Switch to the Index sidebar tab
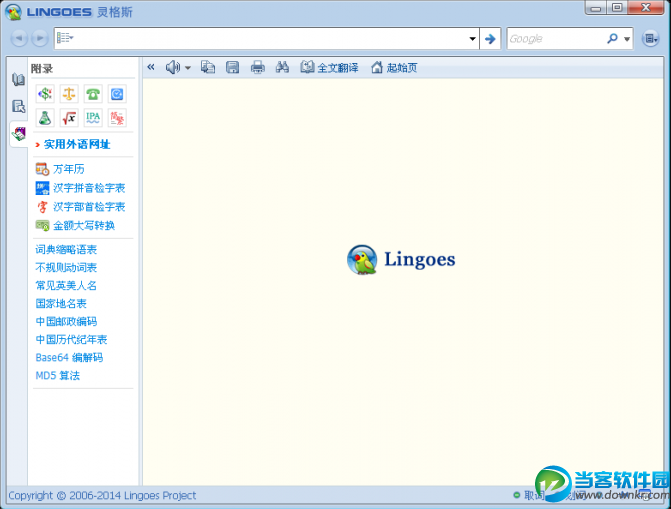671x509 pixels. click(x=18, y=106)
